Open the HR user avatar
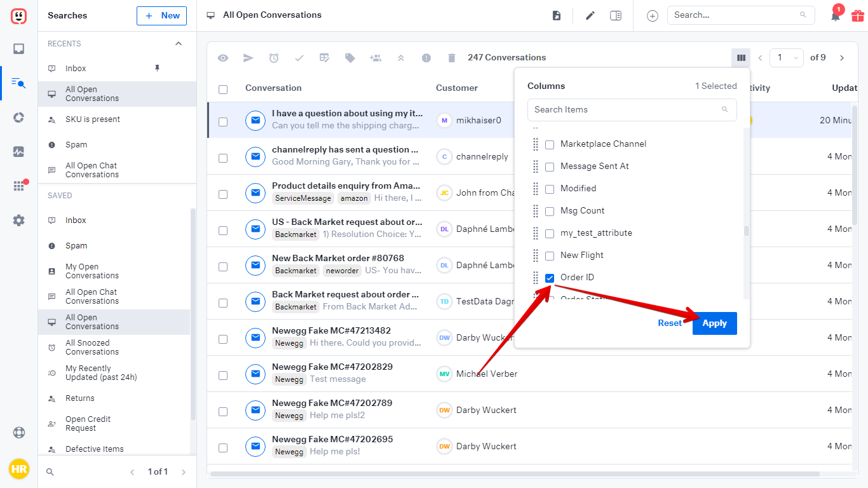 (18, 470)
